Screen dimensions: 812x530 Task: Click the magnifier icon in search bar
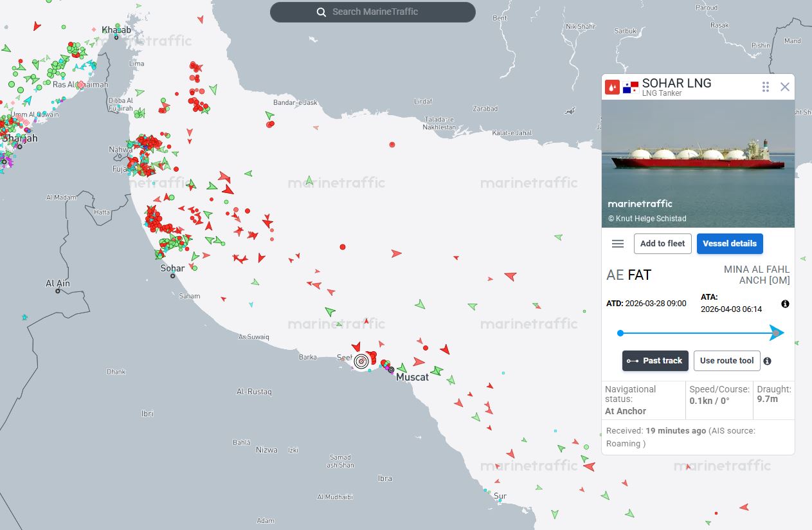pyautogui.click(x=321, y=12)
